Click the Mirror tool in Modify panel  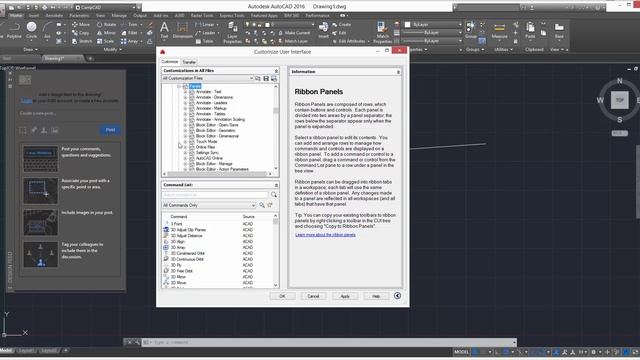tap(106, 33)
